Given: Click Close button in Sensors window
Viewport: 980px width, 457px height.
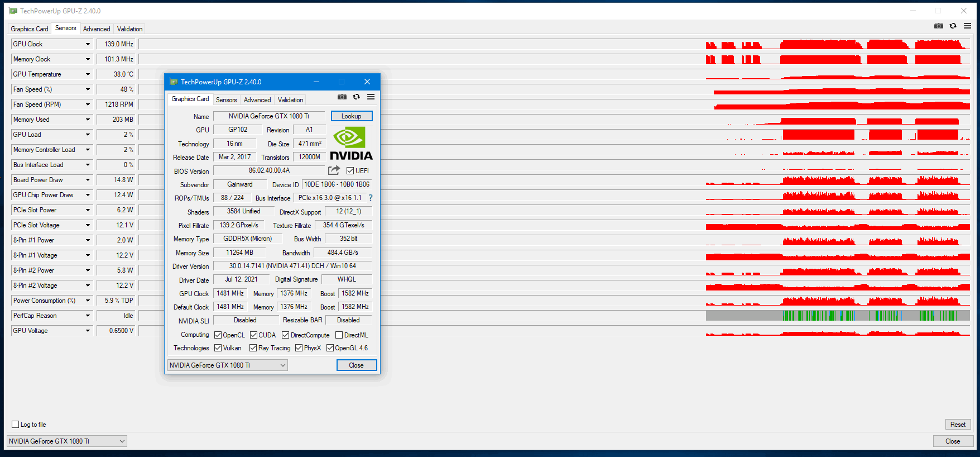Looking at the screenshot, I should [953, 441].
